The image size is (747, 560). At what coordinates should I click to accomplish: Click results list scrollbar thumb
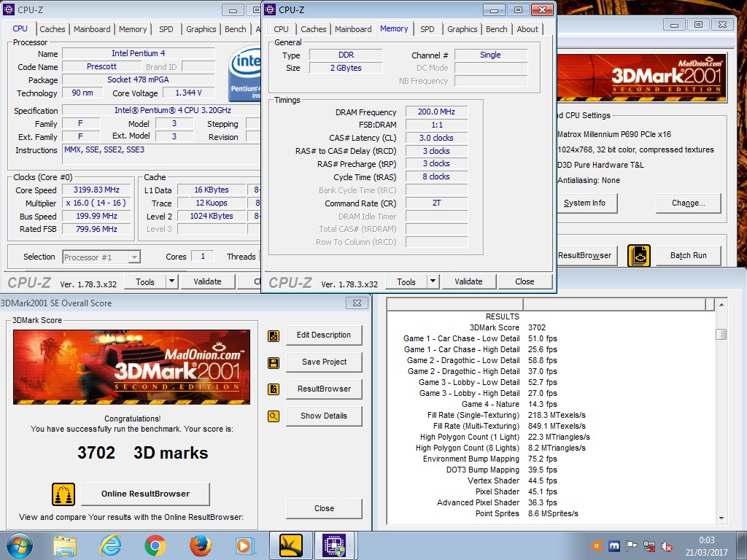coord(721,334)
